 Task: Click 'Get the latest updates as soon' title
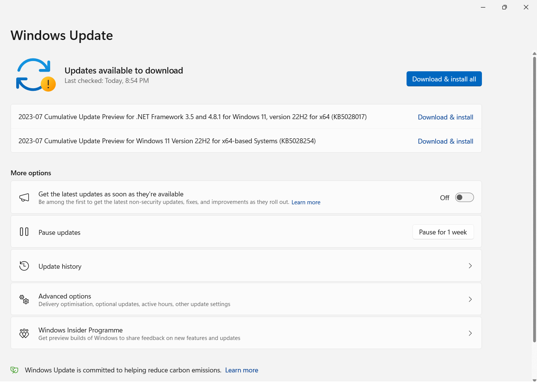(111, 194)
